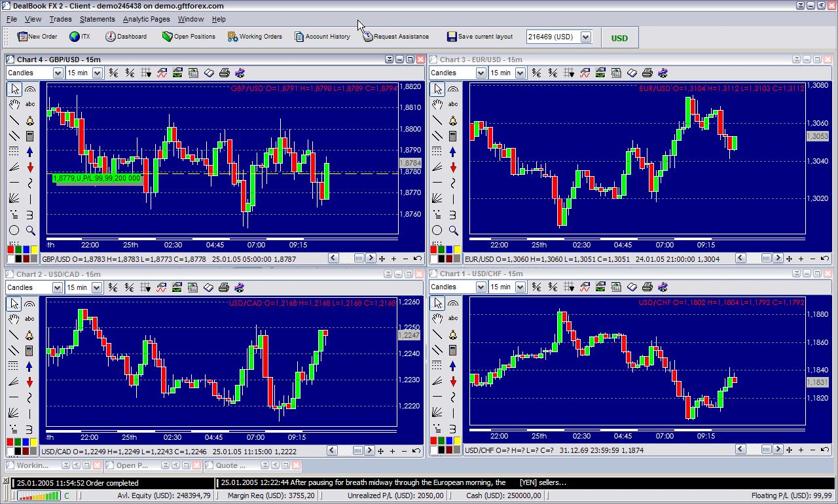Pick the red down arrow in Chart 1
Screen dimensions: 838x504
(453, 382)
